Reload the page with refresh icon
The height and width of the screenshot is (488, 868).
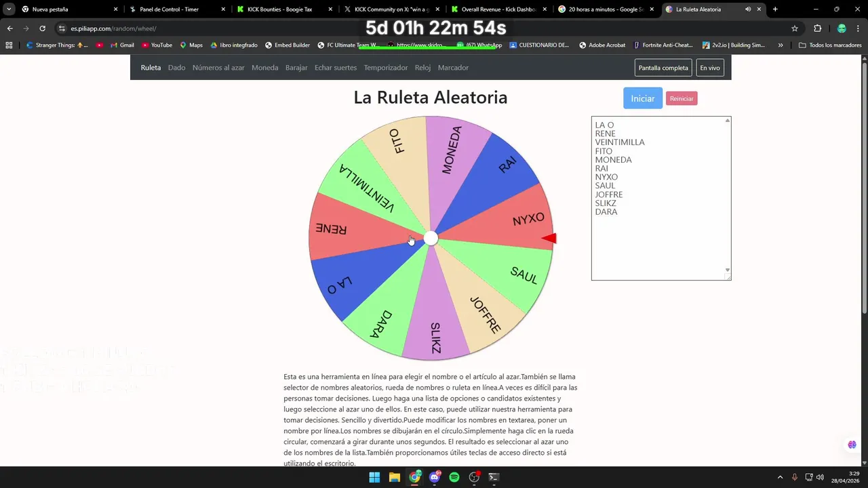click(x=42, y=28)
